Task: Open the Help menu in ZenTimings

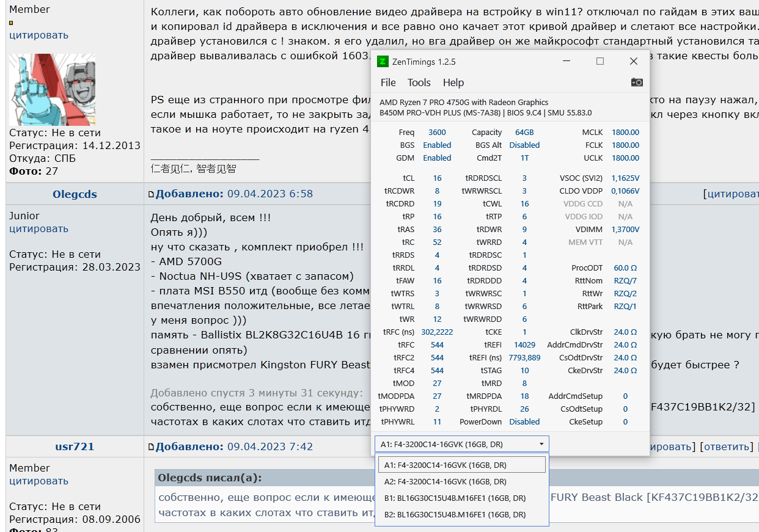Action: [453, 82]
